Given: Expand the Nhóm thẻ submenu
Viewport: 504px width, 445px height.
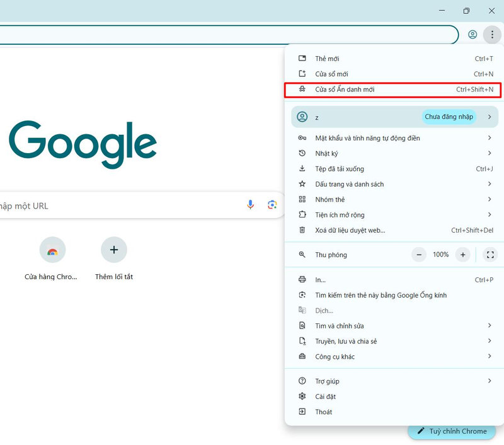Looking at the screenshot, I should pyautogui.click(x=394, y=199).
